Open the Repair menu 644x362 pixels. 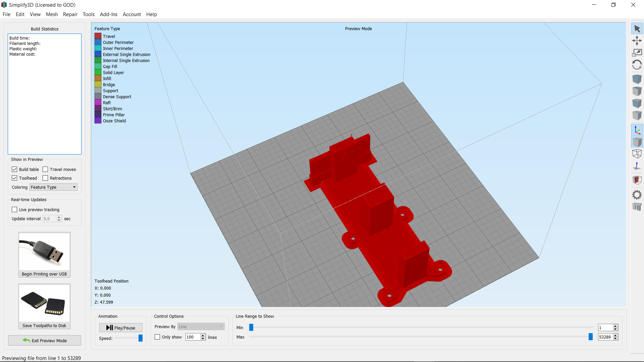click(x=70, y=14)
